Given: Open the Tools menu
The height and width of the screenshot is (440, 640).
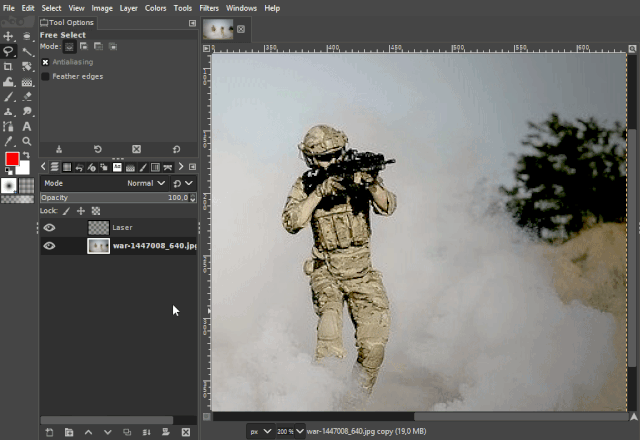Looking at the screenshot, I should [182, 8].
